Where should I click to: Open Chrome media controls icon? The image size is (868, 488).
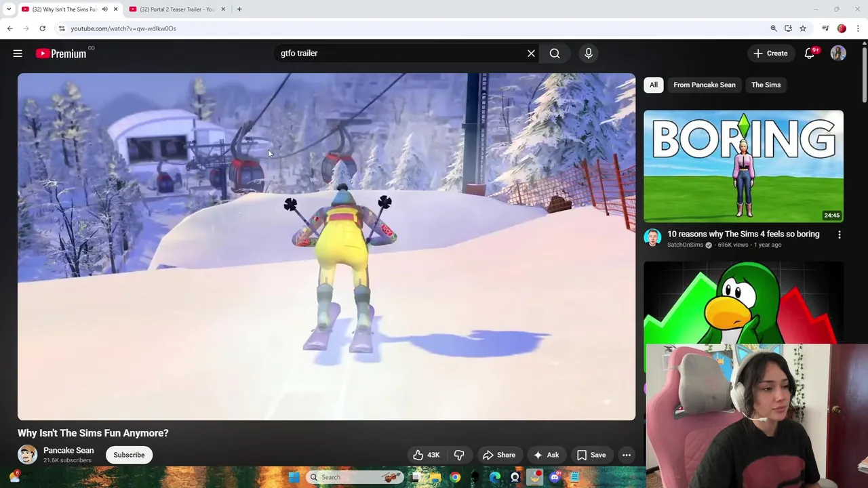coord(825,28)
